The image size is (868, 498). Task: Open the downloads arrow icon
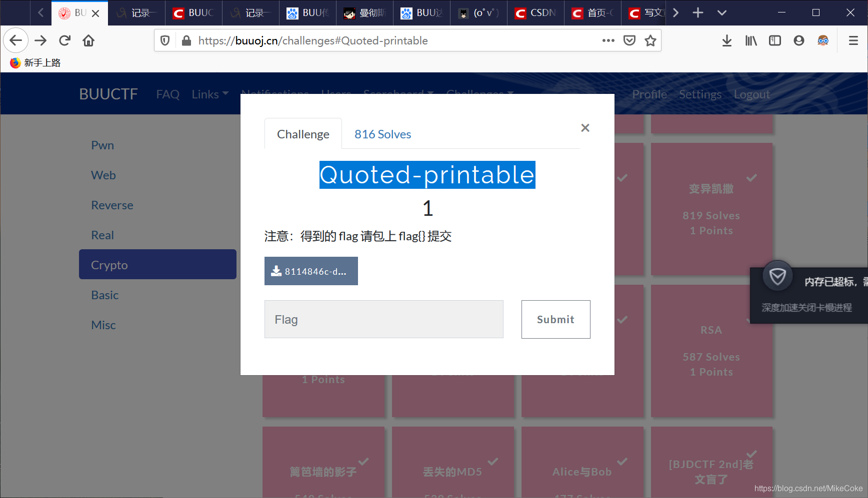727,40
